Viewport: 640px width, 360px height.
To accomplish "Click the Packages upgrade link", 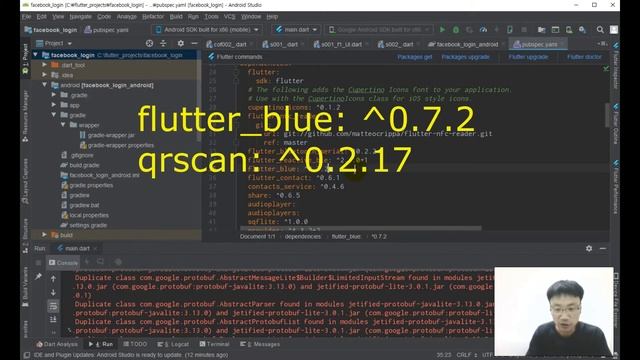I will tap(465, 57).
